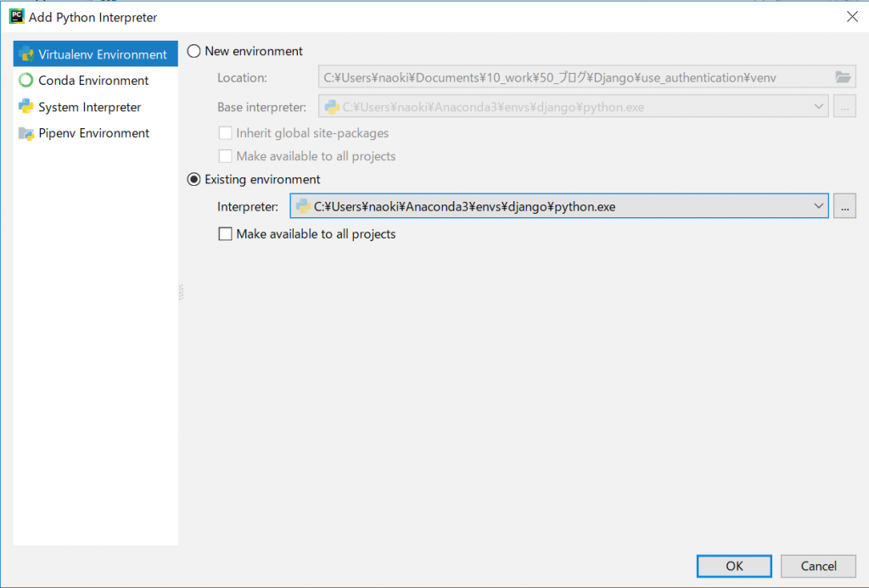869x588 pixels.
Task: Select the New environment radio button
Action: pos(194,51)
